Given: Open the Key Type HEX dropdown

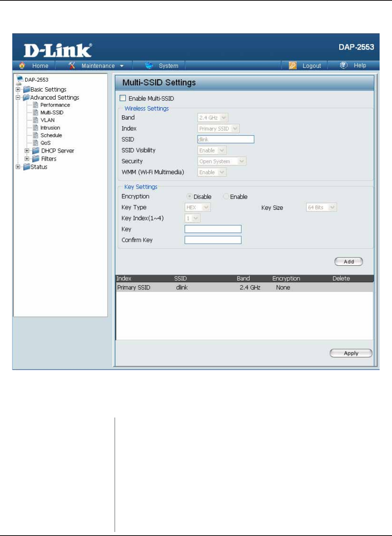Looking at the screenshot, I should pos(198,207).
